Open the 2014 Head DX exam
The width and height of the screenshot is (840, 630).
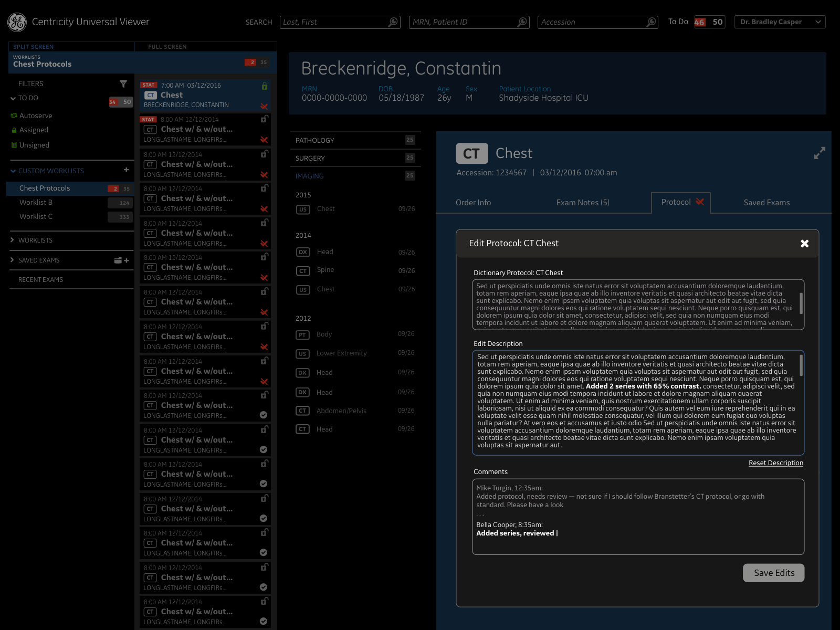[x=355, y=252]
